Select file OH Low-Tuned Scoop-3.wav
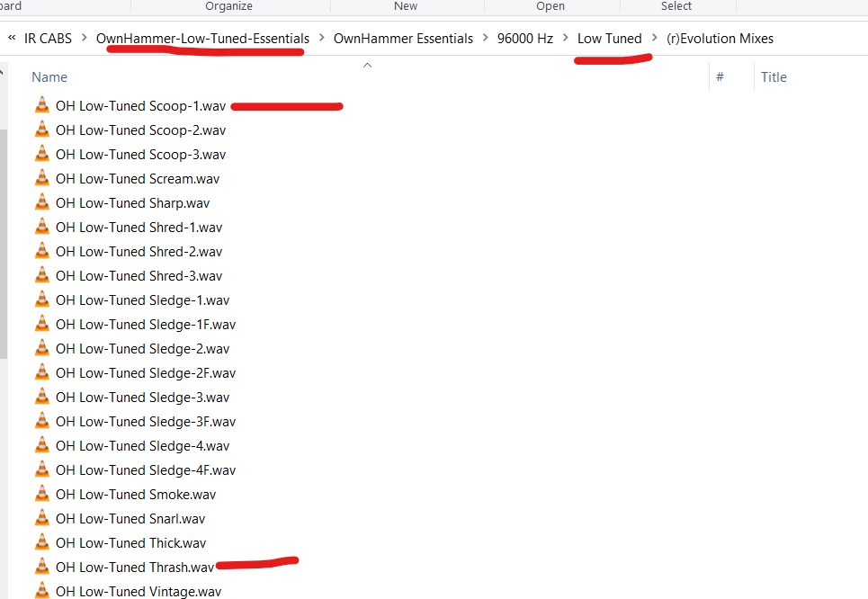Viewport: 868px width, 599px height. coord(140,155)
